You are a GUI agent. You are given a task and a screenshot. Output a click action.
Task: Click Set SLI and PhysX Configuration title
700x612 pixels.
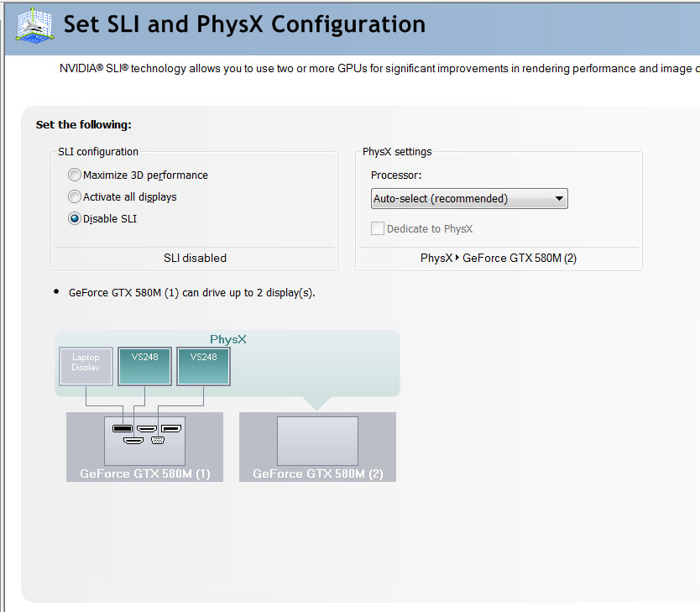tap(244, 24)
